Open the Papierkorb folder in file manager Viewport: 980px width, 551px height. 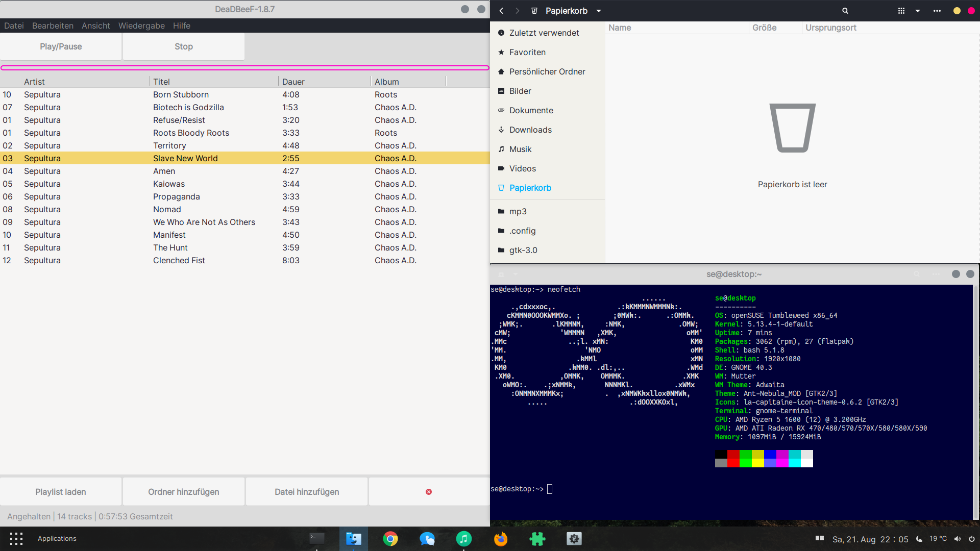530,187
